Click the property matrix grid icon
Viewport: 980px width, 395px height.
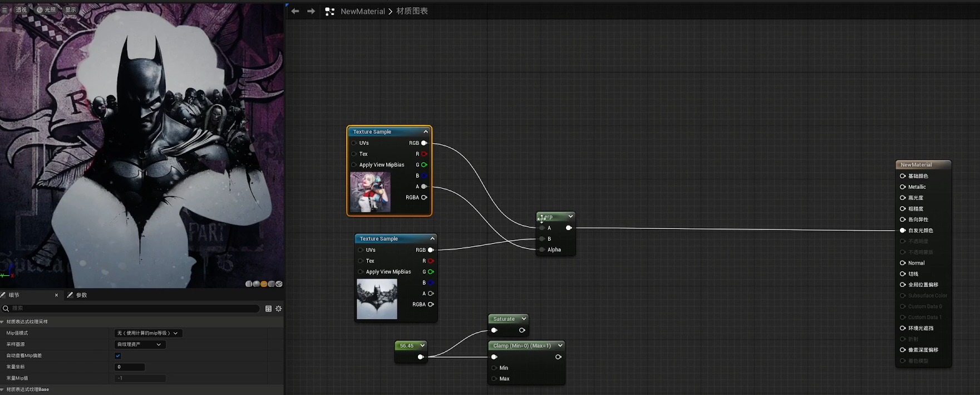point(268,309)
